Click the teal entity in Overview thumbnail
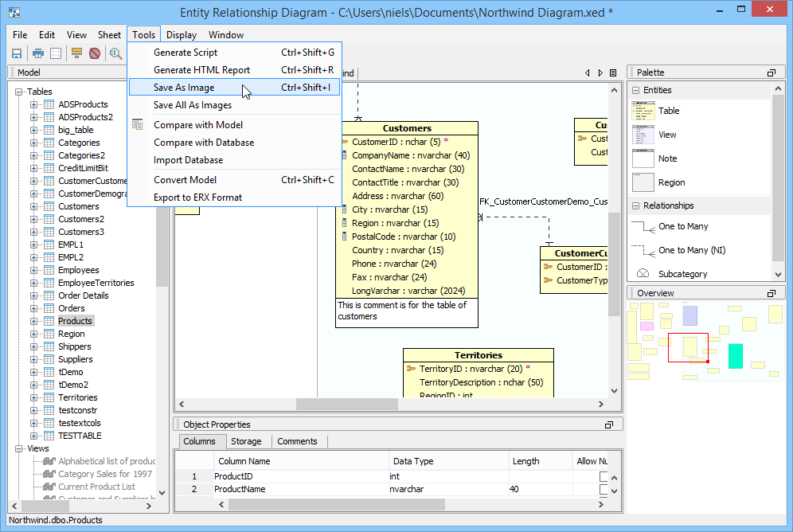The width and height of the screenshot is (793, 532). [736, 355]
